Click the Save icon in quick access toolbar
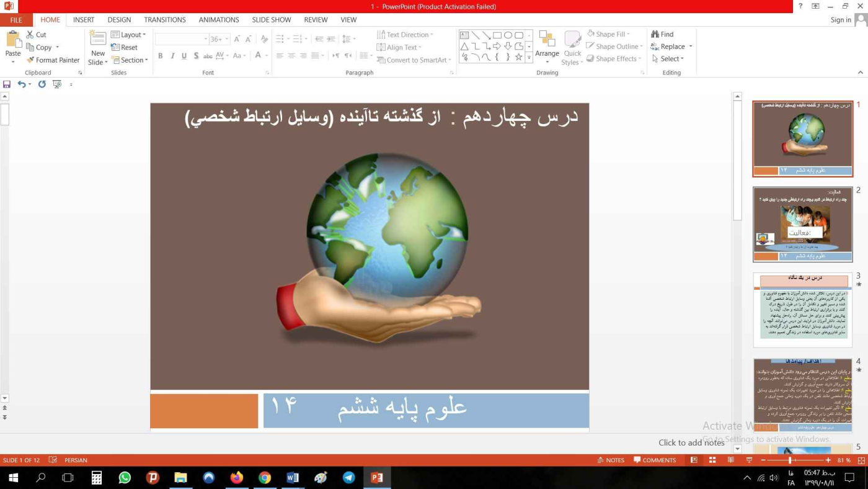This screenshot has height=489, width=868. click(7, 84)
